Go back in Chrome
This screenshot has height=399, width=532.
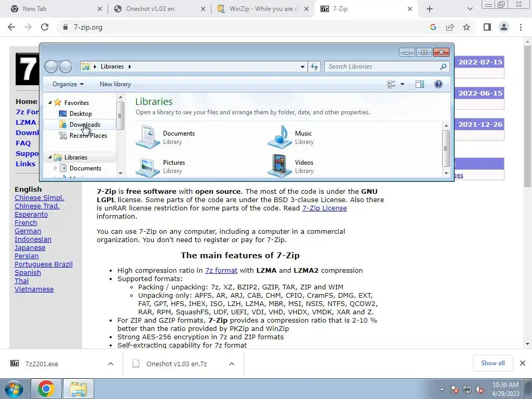pyautogui.click(x=11, y=27)
